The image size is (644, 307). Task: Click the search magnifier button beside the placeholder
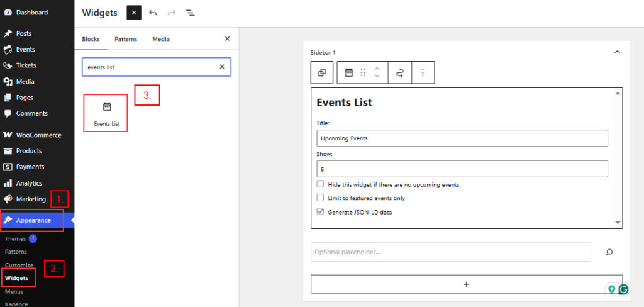point(609,252)
